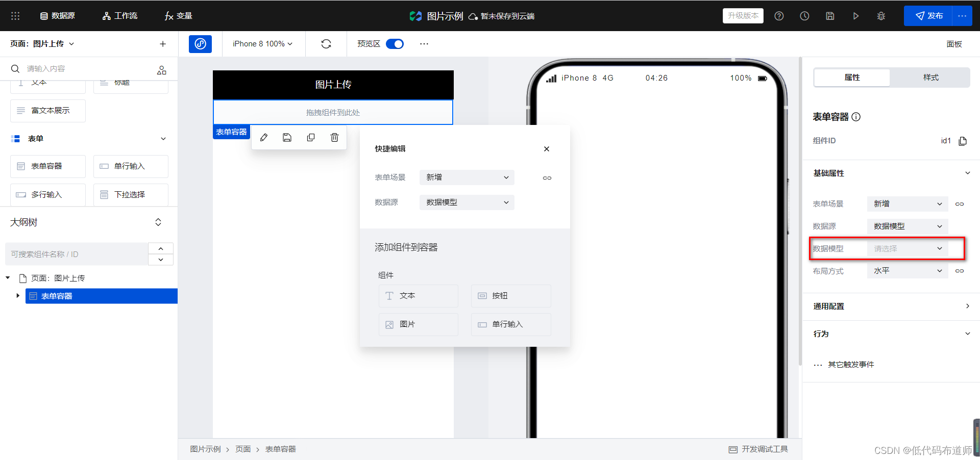
Task: Click the save-as-template icon on 表单容器
Action: (287, 138)
